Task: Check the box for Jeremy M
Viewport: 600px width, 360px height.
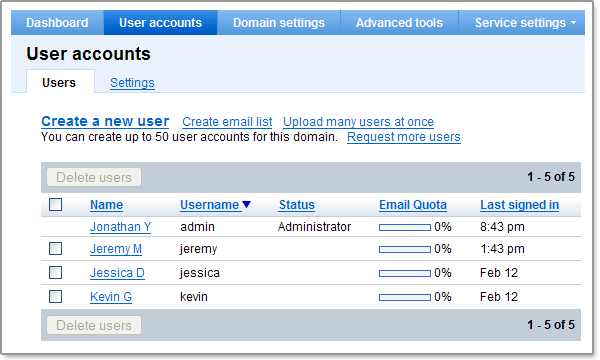Action: click(55, 249)
